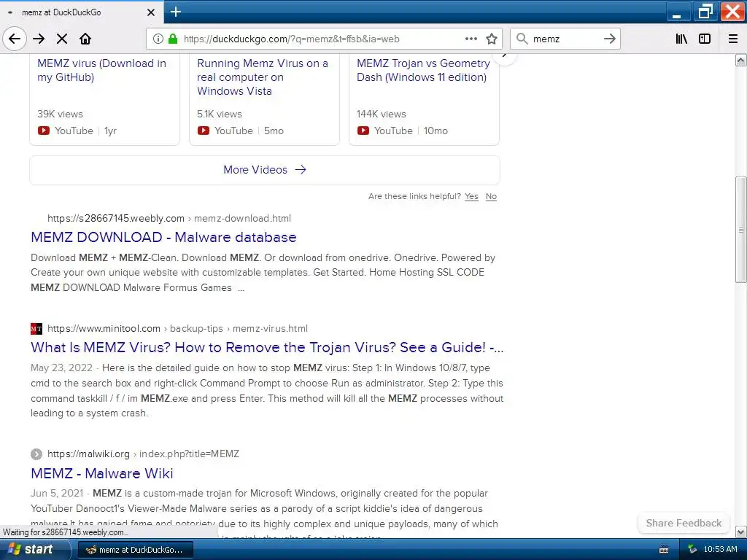Open Running Memz Virus on Windows Vista video
The width and height of the screenshot is (747, 560).
point(262,77)
